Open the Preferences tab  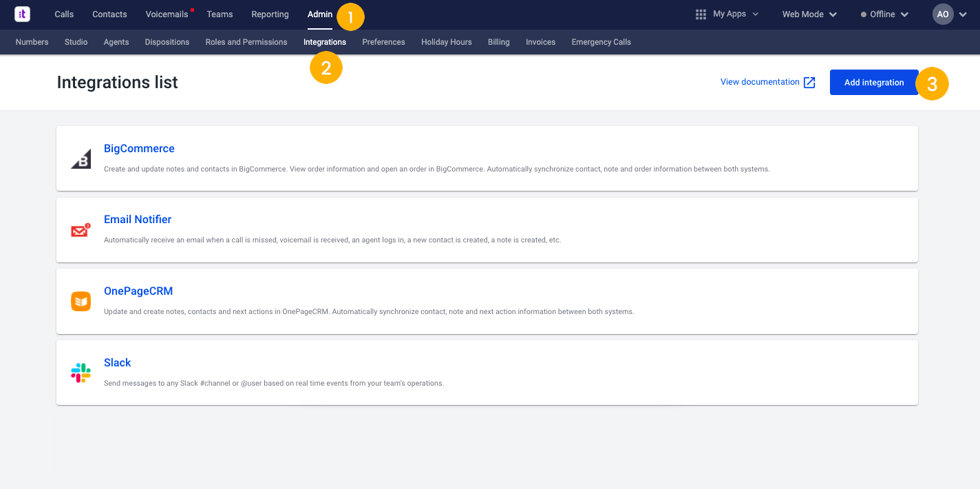(384, 42)
